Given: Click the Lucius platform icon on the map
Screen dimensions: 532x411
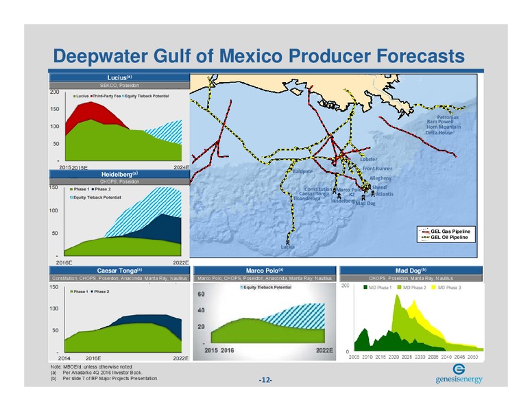Looking at the screenshot, I should click(288, 242).
